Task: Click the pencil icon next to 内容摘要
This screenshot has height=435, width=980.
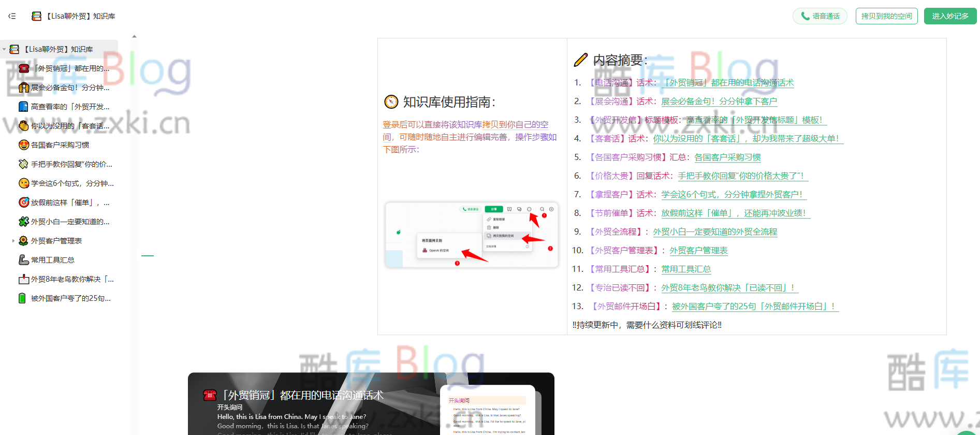Action: pos(581,60)
